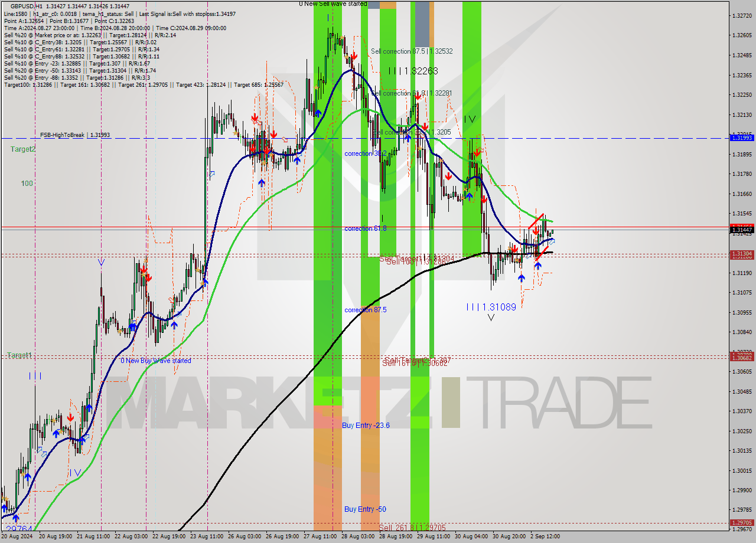Click '2 Sep 12:00' on the time axis
Viewport: 756px width, 543px height.
pyautogui.click(x=544, y=537)
